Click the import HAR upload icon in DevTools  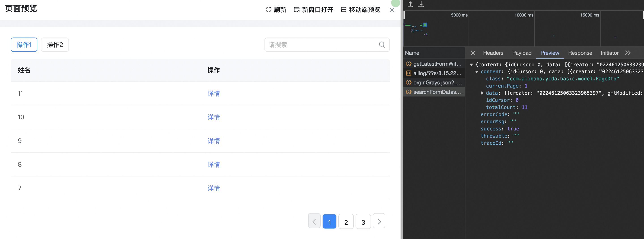pos(410,4)
